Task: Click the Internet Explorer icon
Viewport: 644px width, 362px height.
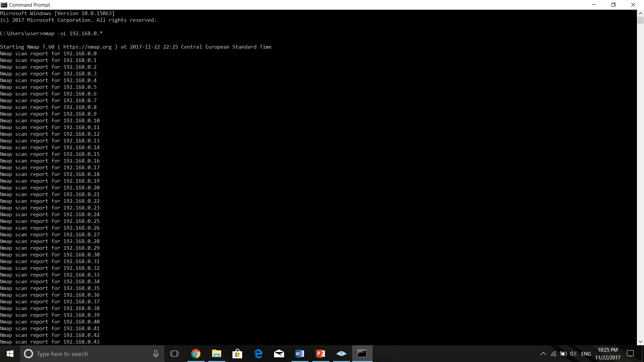Action: [x=258, y=354]
